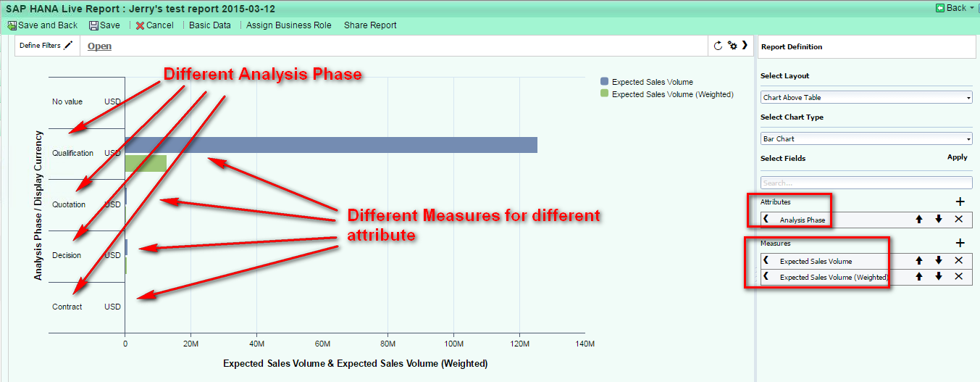The height and width of the screenshot is (382, 980).
Task: Focus the Select Fields search box
Action: 866,183
